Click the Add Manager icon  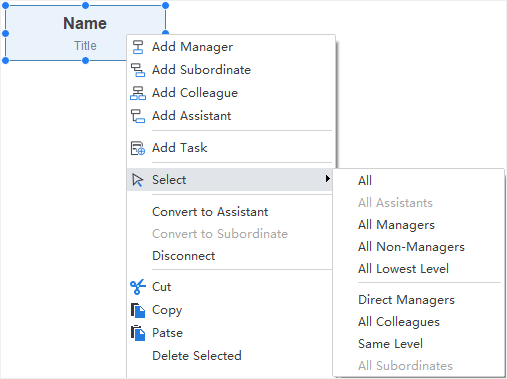tap(138, 47)
